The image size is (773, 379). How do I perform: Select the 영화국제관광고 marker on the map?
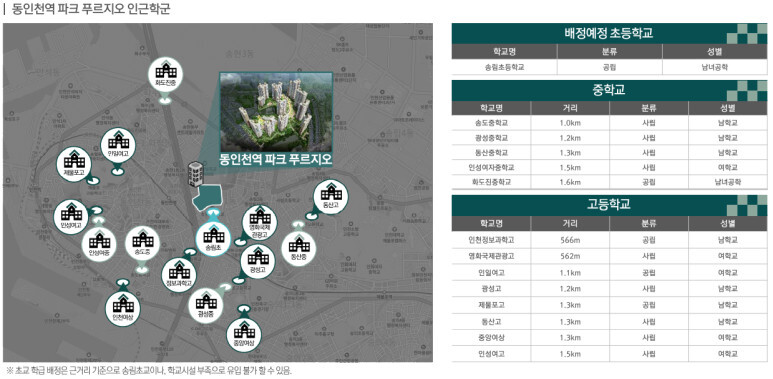pos(259,222)
